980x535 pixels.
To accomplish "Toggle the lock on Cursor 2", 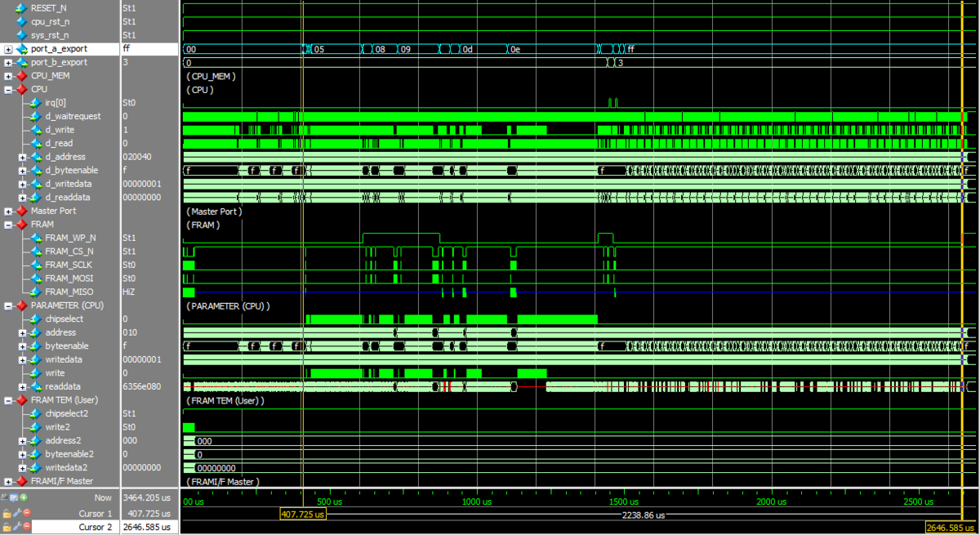I will 7,527.
